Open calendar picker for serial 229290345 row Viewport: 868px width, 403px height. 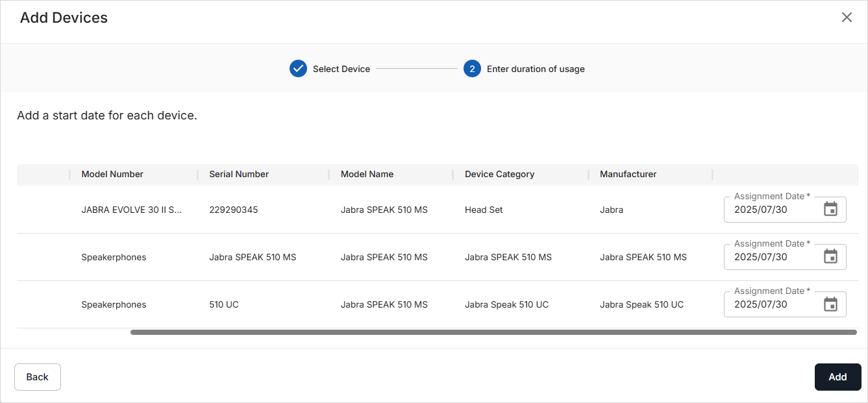(830, 209)
